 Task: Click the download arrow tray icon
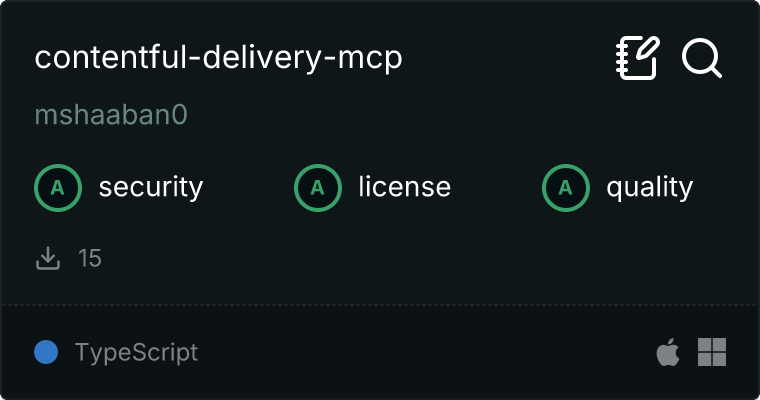(48, 258)
